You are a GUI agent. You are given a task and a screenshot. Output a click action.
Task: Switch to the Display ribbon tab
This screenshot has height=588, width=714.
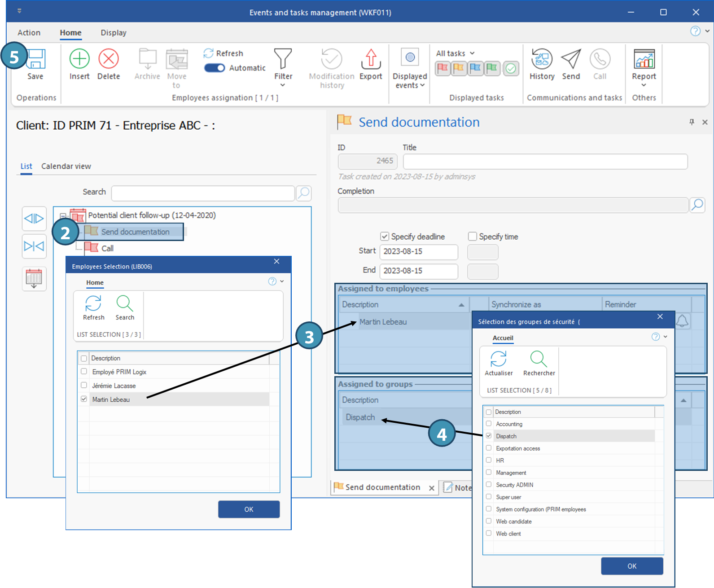(x=114, y=33)
